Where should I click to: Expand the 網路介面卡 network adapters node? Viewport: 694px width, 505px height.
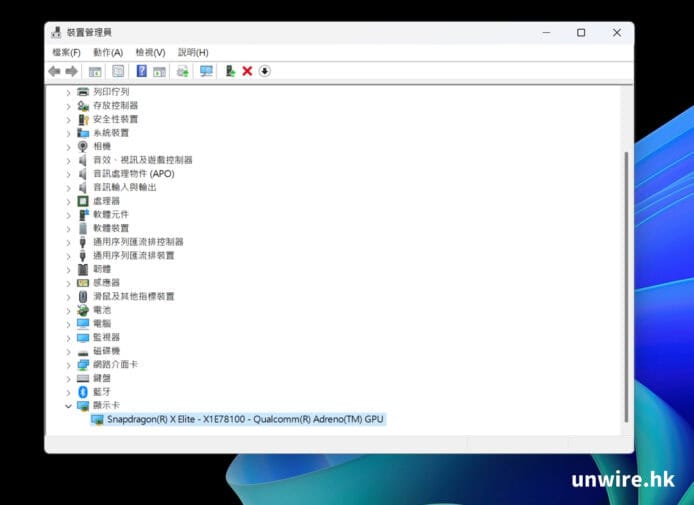(68, 365)
